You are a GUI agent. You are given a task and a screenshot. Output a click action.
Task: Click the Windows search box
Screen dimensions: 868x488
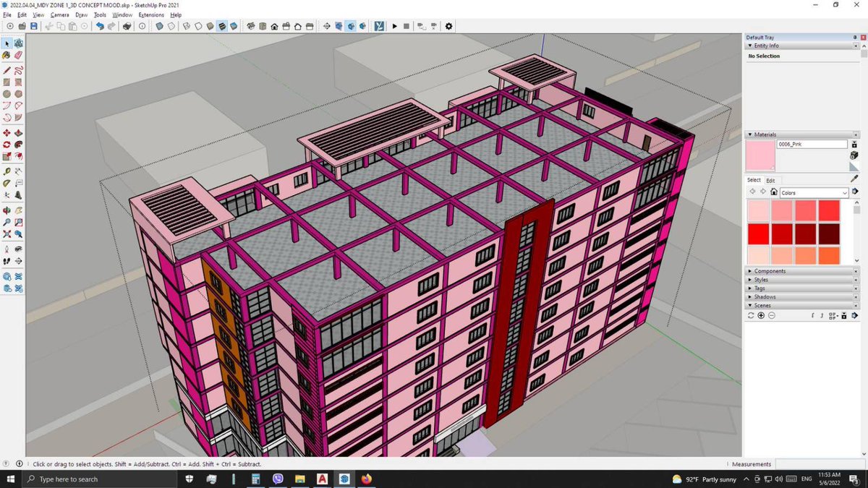101,479
